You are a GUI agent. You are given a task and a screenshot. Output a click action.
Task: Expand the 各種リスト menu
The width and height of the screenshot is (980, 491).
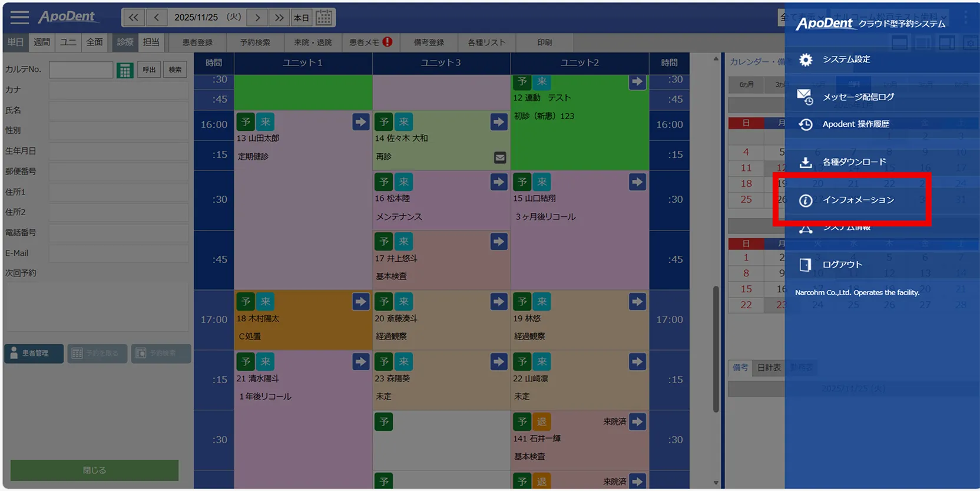(486, 42)
